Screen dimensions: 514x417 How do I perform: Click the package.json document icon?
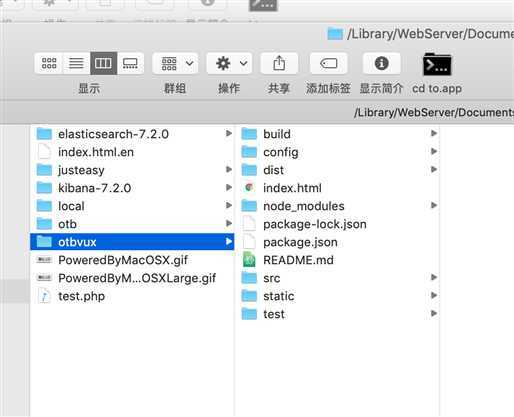(x=249, y=242)
